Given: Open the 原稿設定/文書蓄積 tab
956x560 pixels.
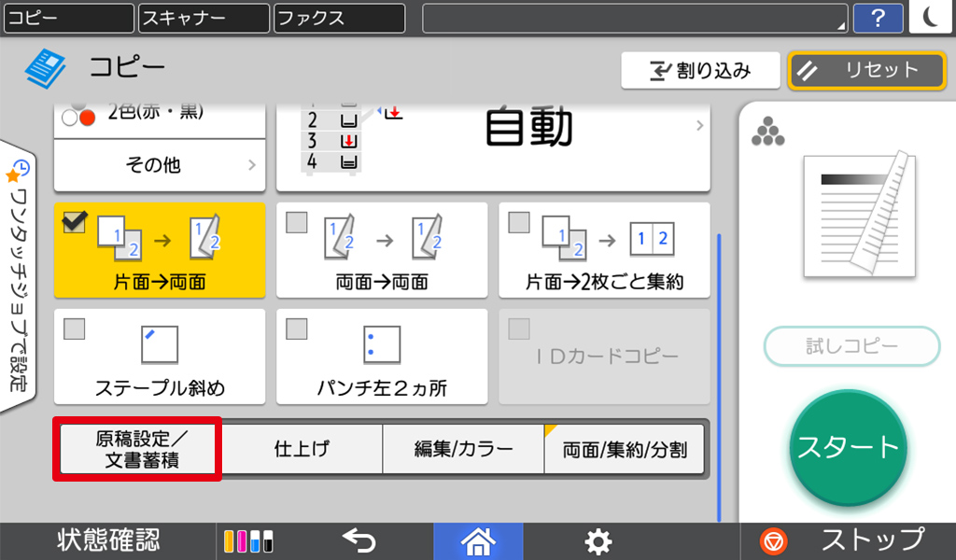Looking at the screenshot, I should pos(137,449).
